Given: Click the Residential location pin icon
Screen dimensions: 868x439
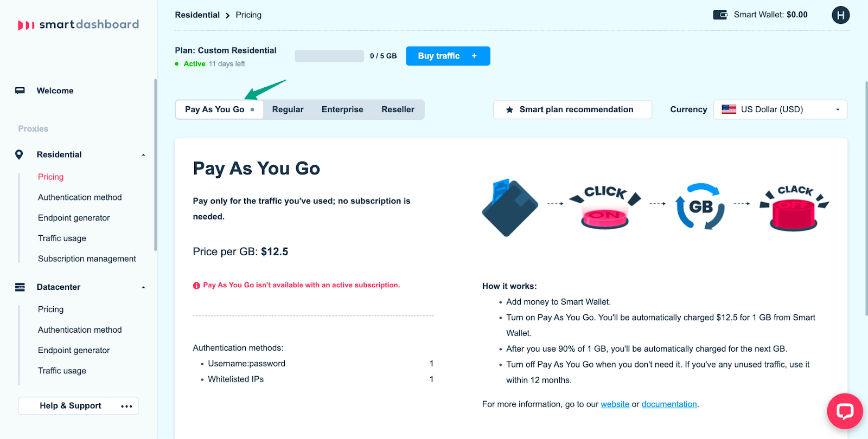Looking at the screenshot, I should [x=20, y=155].
